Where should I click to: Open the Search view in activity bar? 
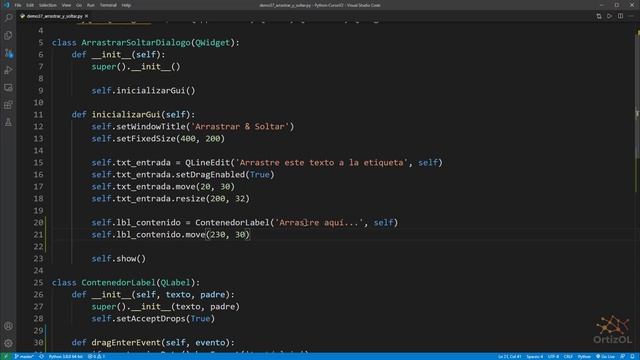coord(8,18)
